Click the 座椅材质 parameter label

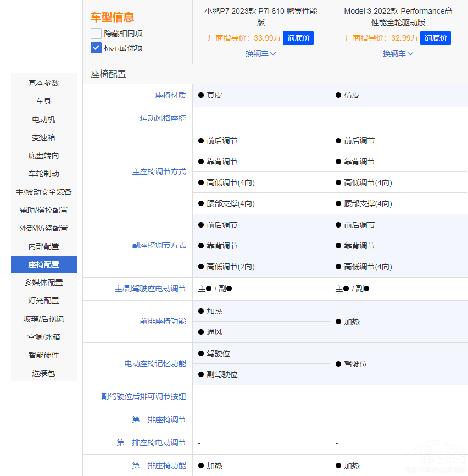[x=170, y=95]
